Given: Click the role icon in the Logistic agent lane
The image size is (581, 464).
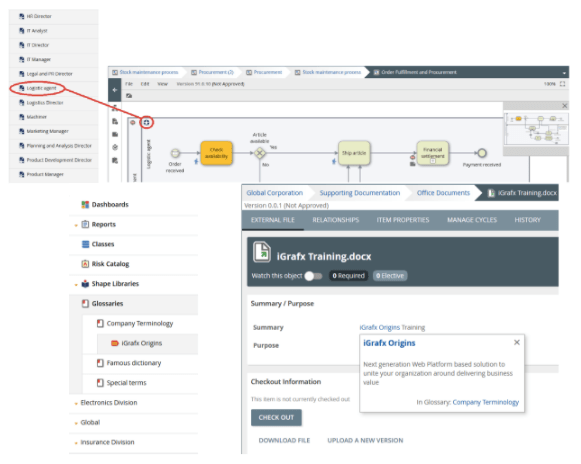Looking at the screenshot, I should click(146, 122).
